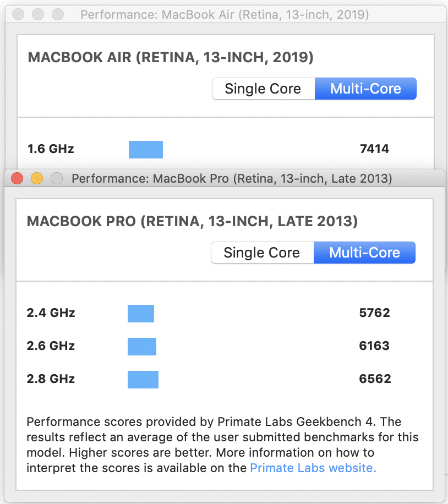Click the gray close button on MacBook Air window

pos(18,14)
